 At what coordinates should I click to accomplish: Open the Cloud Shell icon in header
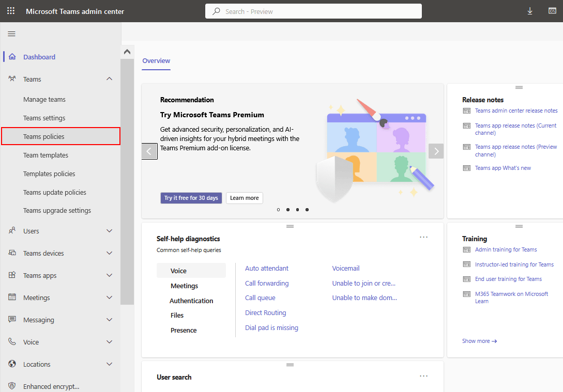[552, 11]
